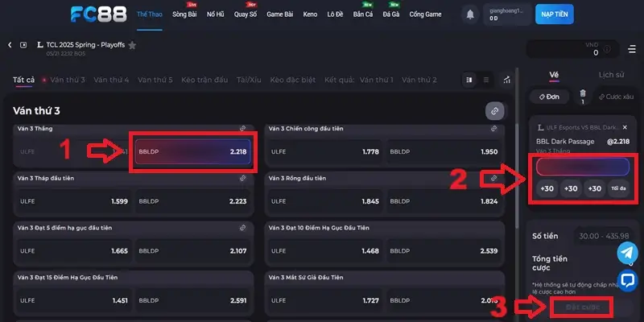This screenshot has height=322, width=644.
Task: Pick ULFE 1.778 Chiến công đầu tiên
Action: click(x=325, y=152)
